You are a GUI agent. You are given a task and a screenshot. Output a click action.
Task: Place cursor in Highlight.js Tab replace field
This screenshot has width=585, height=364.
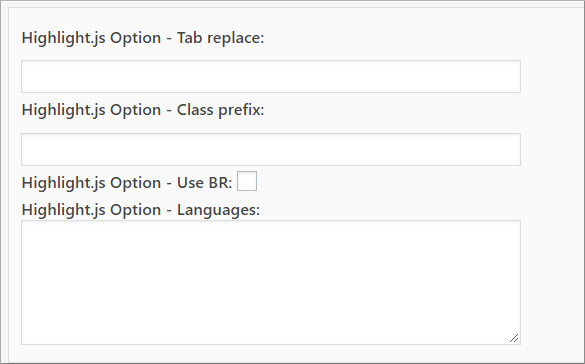coord(271,76)
